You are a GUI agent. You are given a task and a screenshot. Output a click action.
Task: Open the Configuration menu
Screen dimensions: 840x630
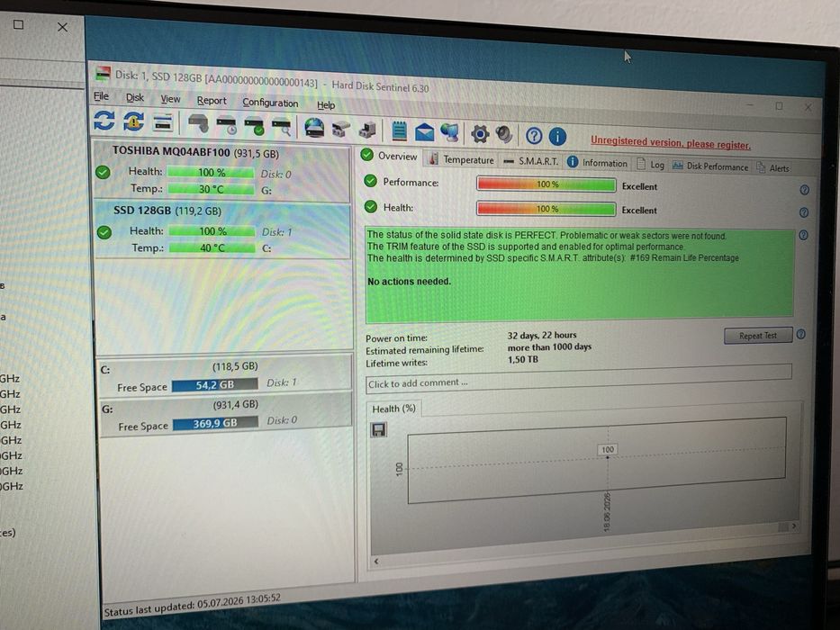270,103
